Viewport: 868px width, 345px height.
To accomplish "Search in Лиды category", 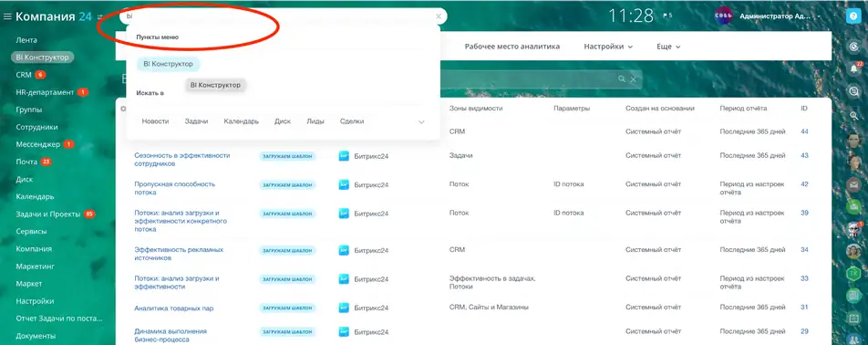I will click(315, 121).
